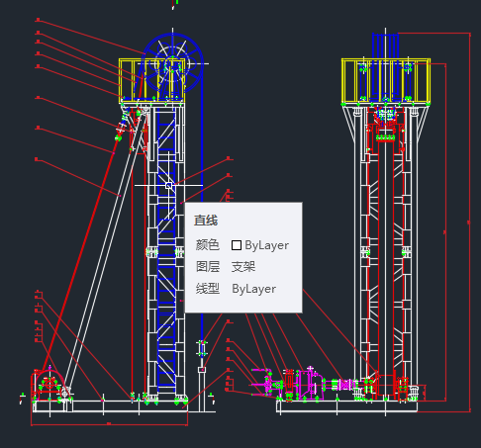Click the blue sheave wheel atop left tower
This screenshot has width=481, height=448.
tap(172, 63)
